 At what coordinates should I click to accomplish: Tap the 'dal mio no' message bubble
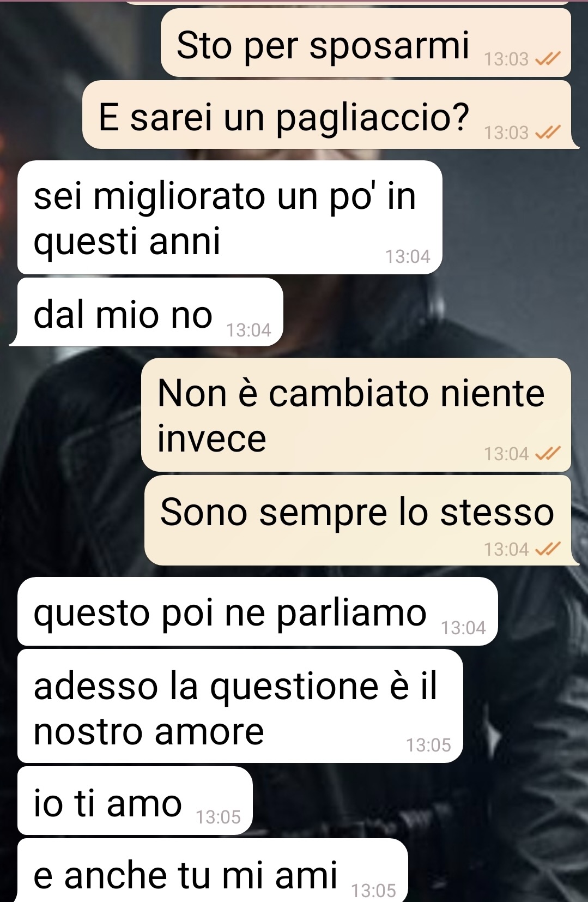click(147, 312)
